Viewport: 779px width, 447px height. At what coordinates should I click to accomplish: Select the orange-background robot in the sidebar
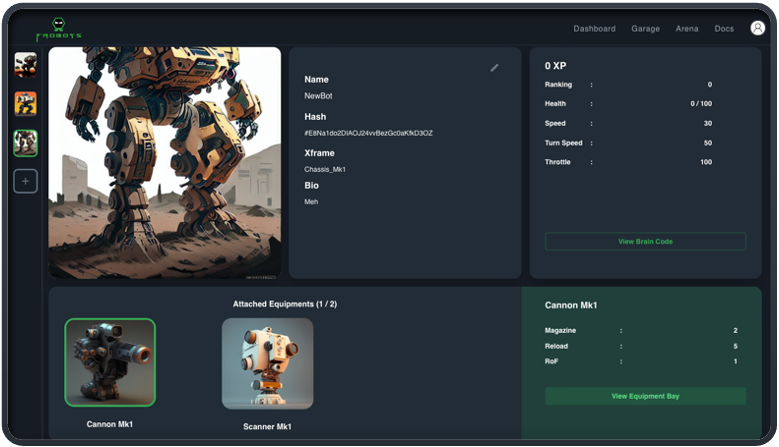tap(25, 104)
